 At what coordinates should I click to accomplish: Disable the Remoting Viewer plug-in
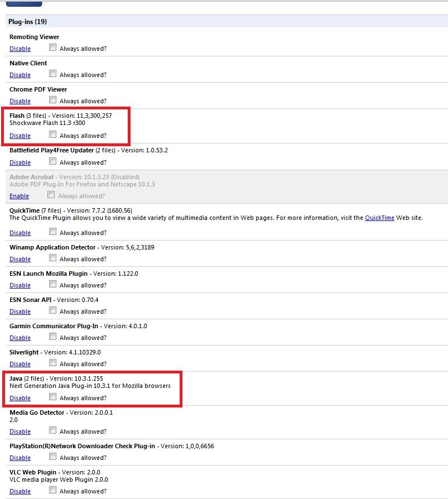click(x=20, y=49)
